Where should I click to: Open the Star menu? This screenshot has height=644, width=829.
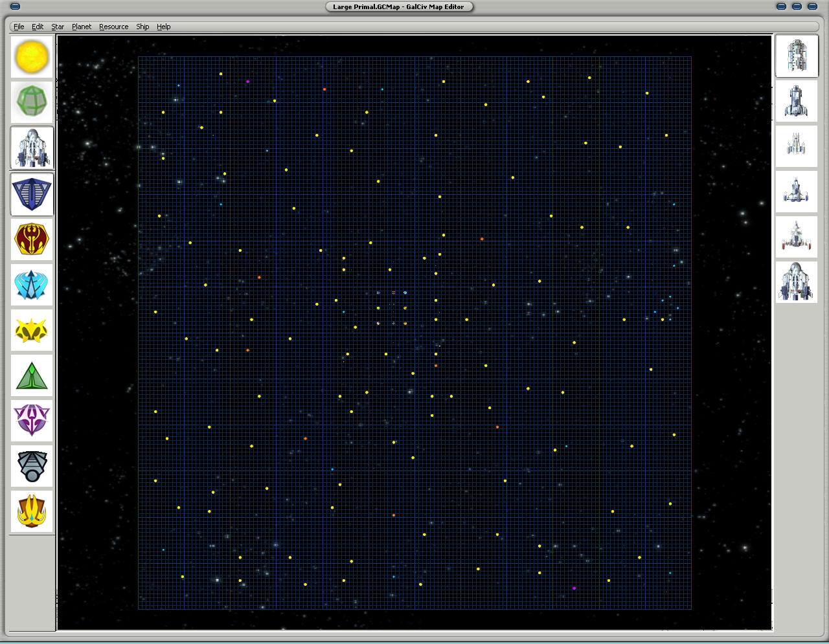[58, 27]
